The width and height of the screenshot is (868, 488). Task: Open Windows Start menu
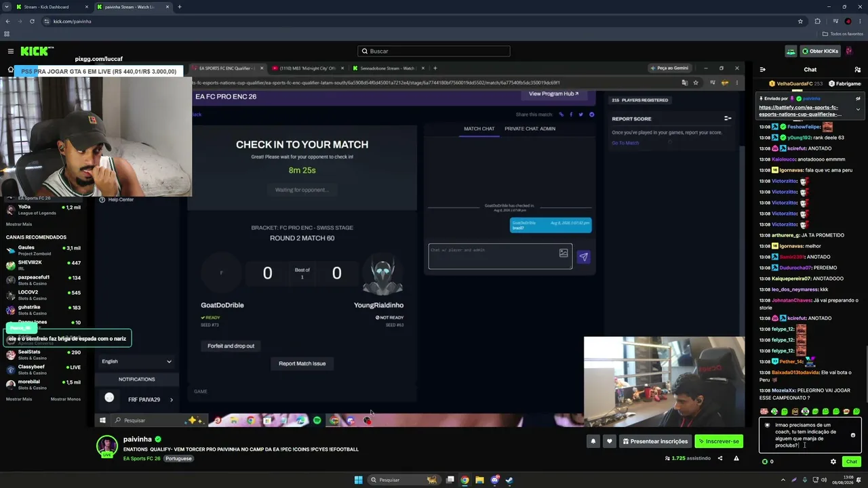coord(358,480)
